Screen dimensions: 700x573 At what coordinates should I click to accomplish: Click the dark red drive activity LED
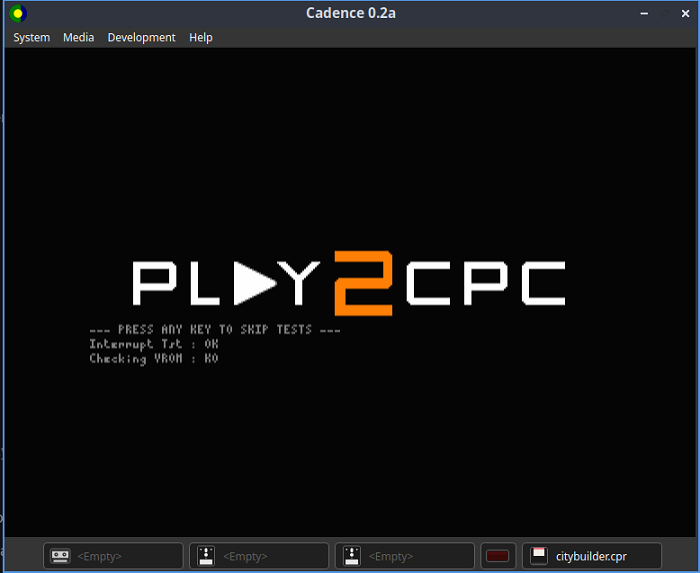498,556
